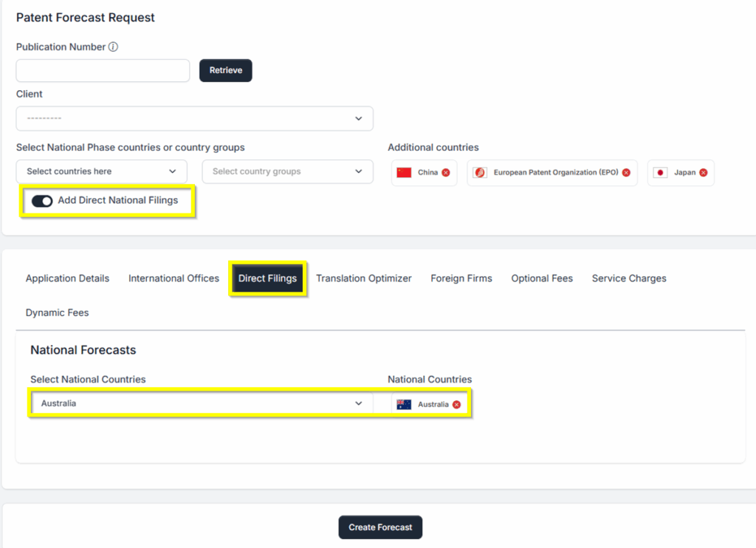Screen dimensions: 756x548
Task: Click the Japan flag icon
Action: pos(659,172)
